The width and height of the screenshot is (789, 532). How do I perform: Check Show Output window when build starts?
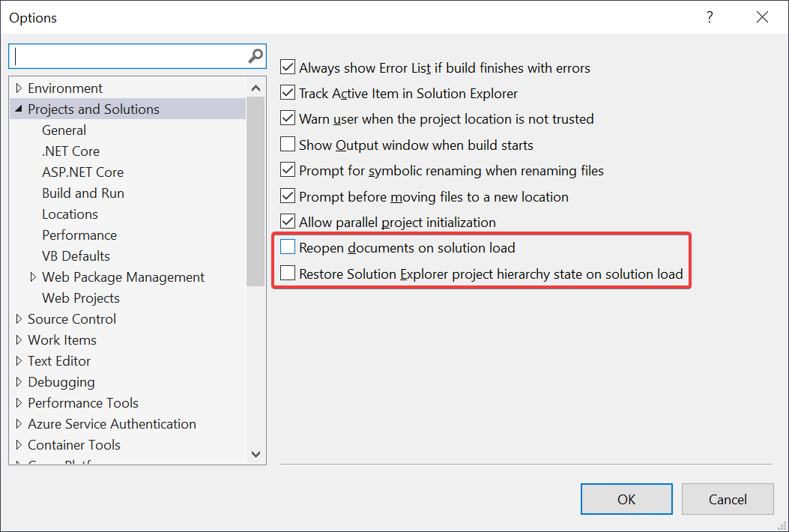(288, 144)
